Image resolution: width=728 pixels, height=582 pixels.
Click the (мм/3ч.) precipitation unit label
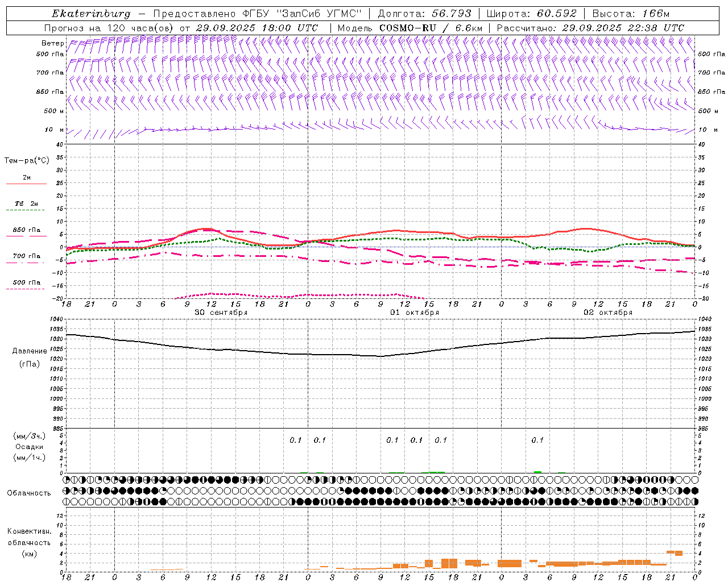[30, 436]
